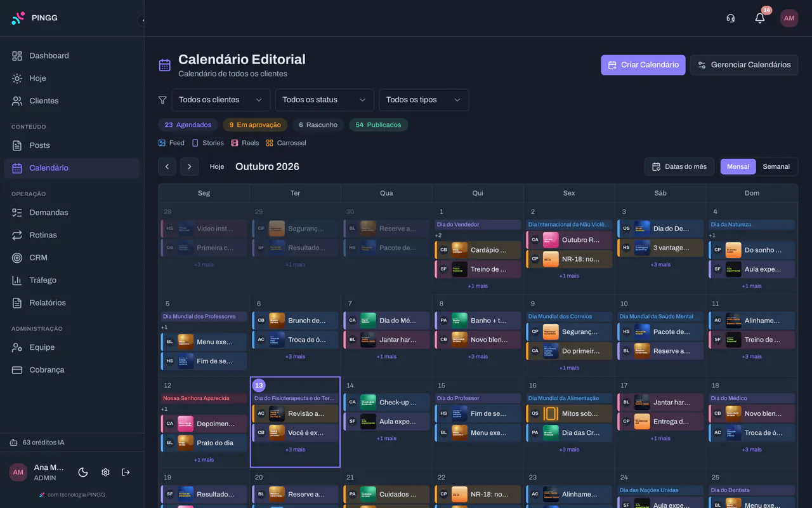
Task: Open the AM user avatar in header
Action: (789, 18)
